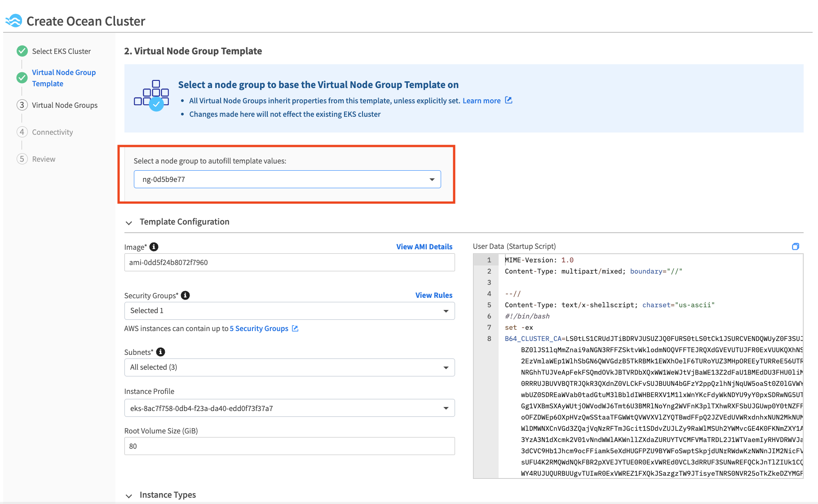
Task: Click the Instance Profile label
Action: pyautogui.click(x=149, y=391)
